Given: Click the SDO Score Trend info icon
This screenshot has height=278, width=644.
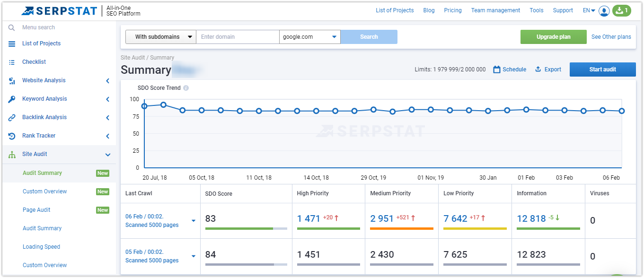Looking at the screenshot, I should coord(186,88).
